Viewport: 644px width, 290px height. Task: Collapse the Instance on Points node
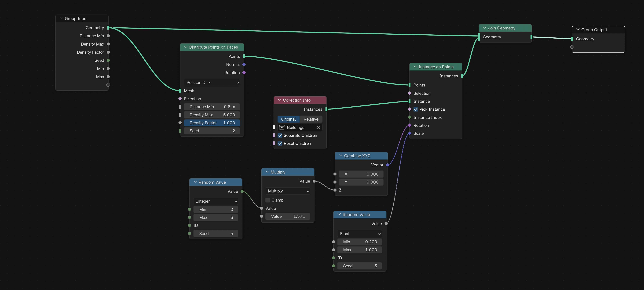pos(415,67)
